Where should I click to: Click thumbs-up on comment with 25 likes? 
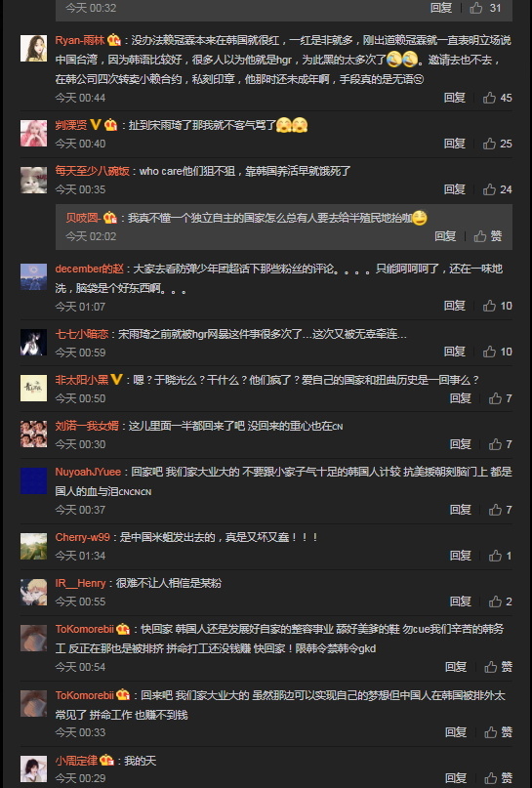[497, 144]
